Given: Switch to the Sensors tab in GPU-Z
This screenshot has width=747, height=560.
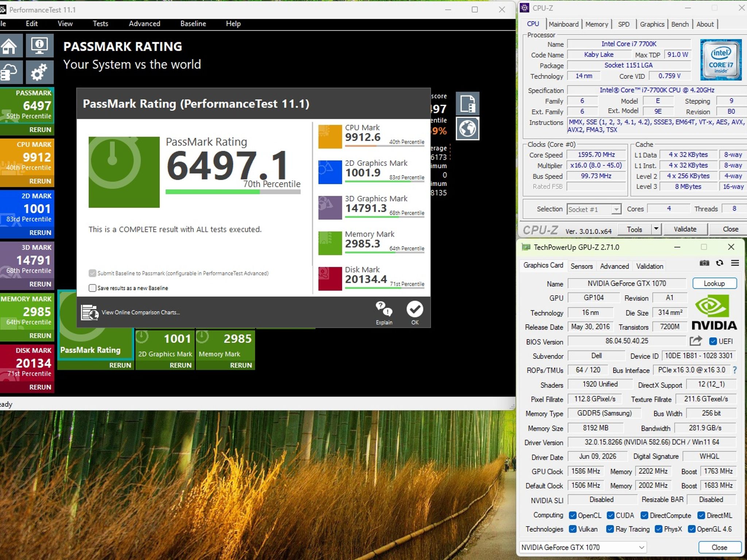Looking at the screenshot, I should click(x=581, y=266).
